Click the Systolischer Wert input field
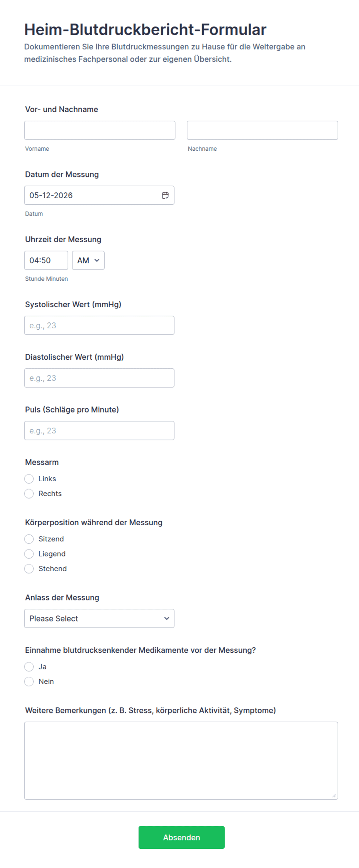Image resolution: width=359 pixels, height=868 pixels. [x=99, y=325]
